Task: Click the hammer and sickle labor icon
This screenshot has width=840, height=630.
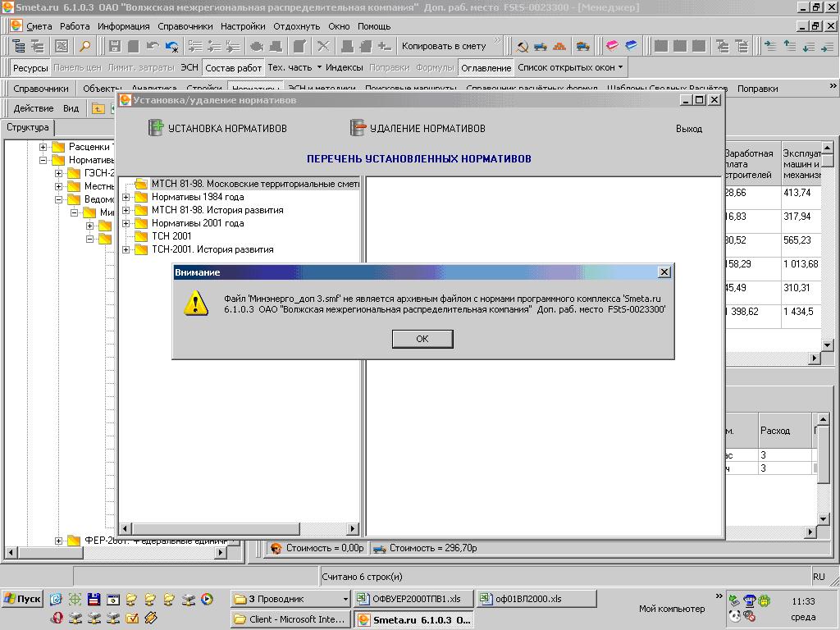Action: coord(522,46)
